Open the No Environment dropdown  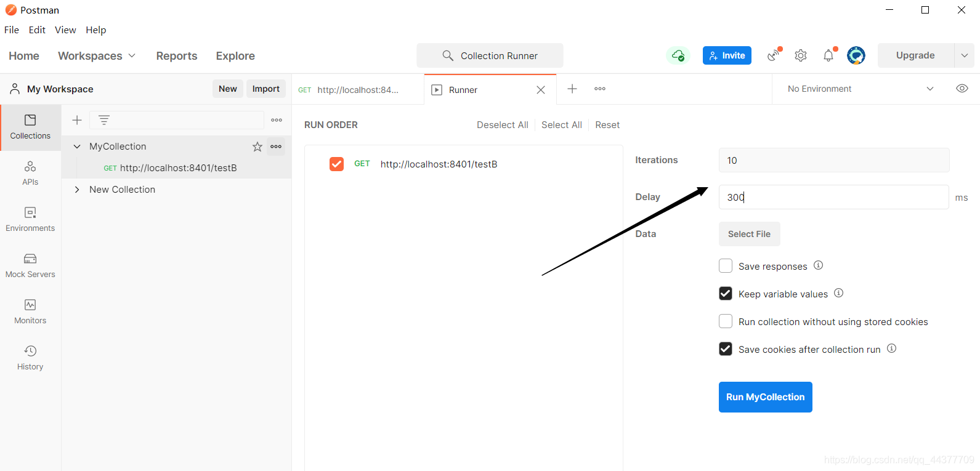(x=861, y=89)
